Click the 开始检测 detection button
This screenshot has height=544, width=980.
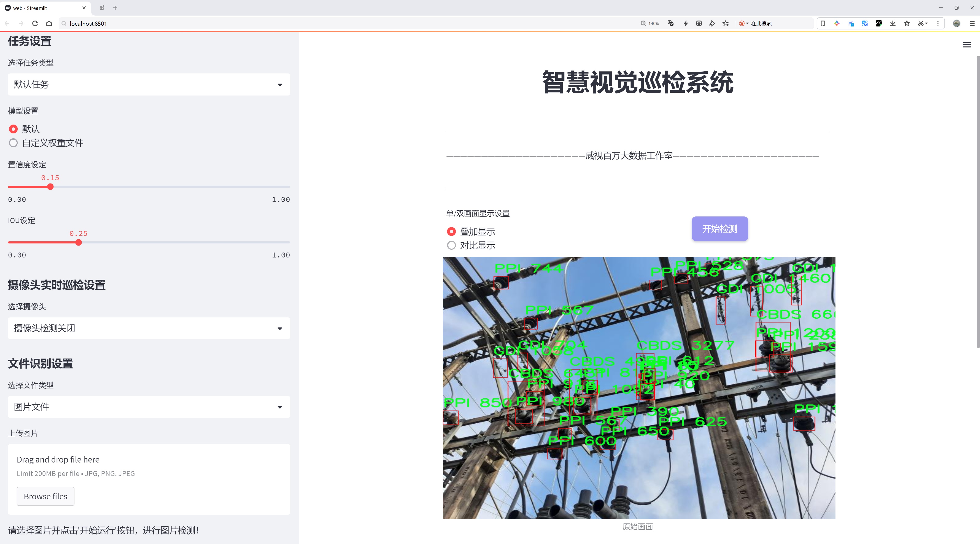[719, 229]
